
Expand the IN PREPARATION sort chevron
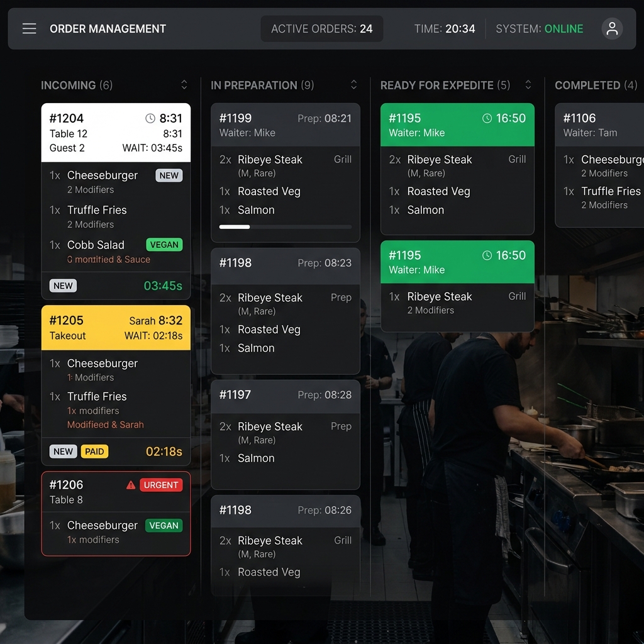(x=353, y=84)
